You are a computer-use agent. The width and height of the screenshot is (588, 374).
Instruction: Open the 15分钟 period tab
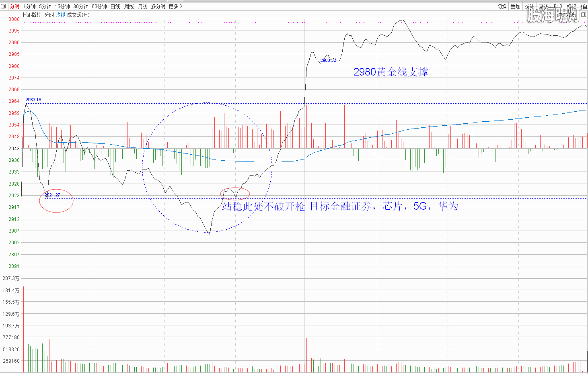62,6
